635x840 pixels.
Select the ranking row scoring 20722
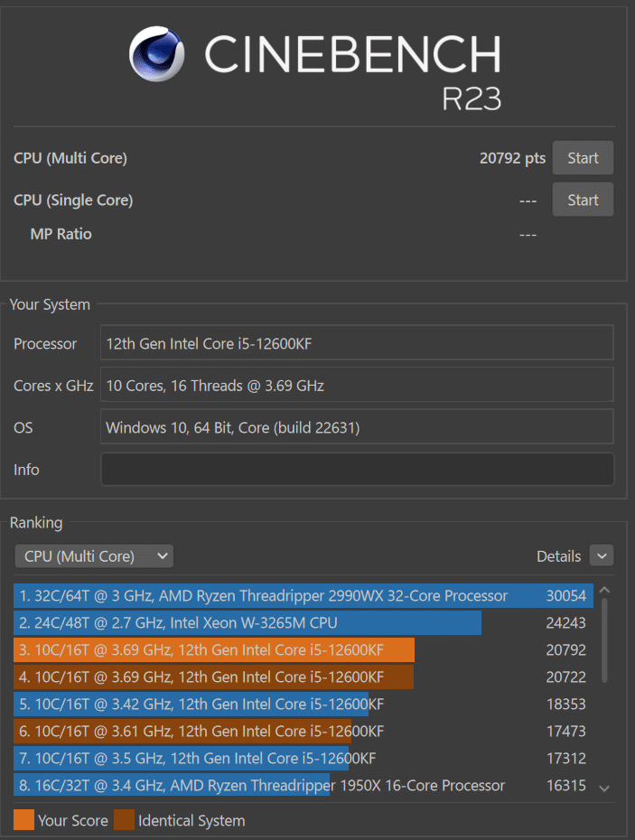click(x=303, y=677)
